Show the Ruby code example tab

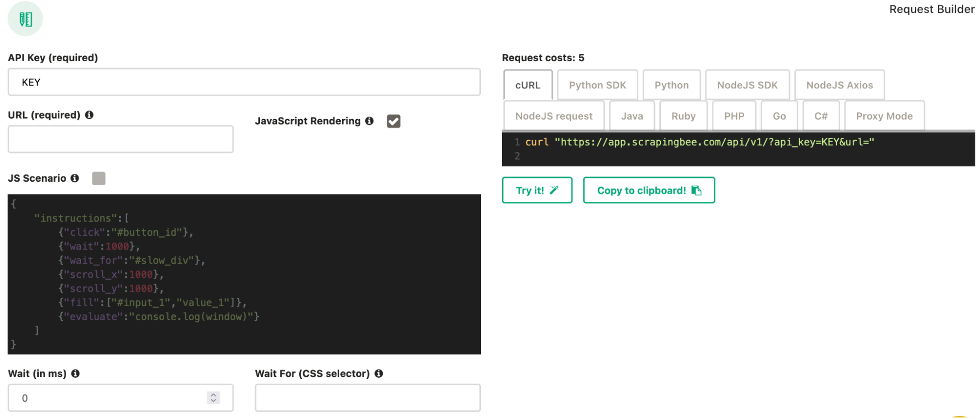pyautogui.click(x=683, y=116)
